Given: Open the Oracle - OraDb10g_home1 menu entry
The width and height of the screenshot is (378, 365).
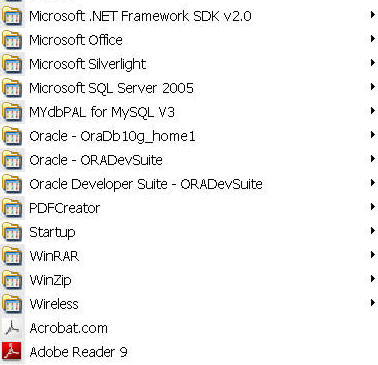Looking at the screenshot, I should click(x=189, y=136).
